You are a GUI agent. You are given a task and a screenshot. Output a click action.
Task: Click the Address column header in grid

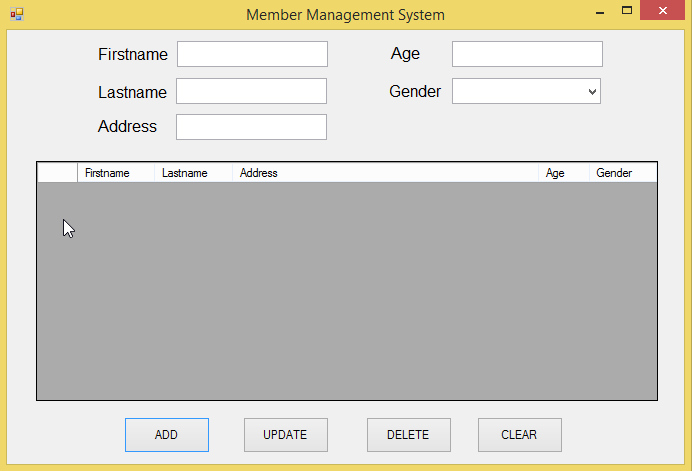point(385,173)
